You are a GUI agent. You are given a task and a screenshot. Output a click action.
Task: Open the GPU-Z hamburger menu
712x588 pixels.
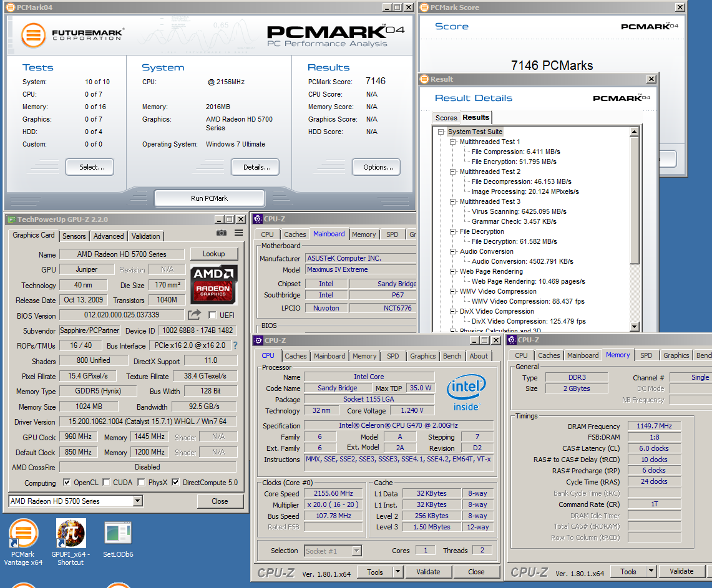coord(238,233)
